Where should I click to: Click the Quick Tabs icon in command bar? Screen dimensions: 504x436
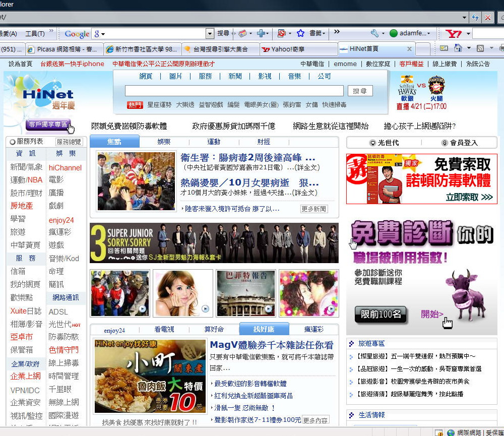444,48
